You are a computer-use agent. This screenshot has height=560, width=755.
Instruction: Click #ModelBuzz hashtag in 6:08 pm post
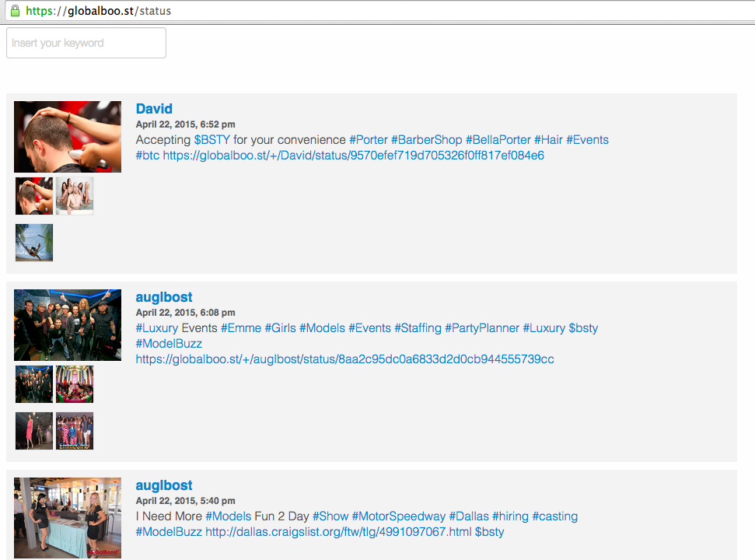pyautogui.click(x=169, y=344)
